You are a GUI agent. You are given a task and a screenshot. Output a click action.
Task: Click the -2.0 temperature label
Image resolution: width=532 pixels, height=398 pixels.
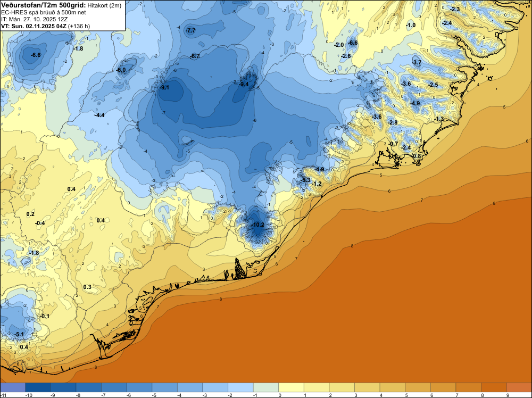(x=339, y=45)
